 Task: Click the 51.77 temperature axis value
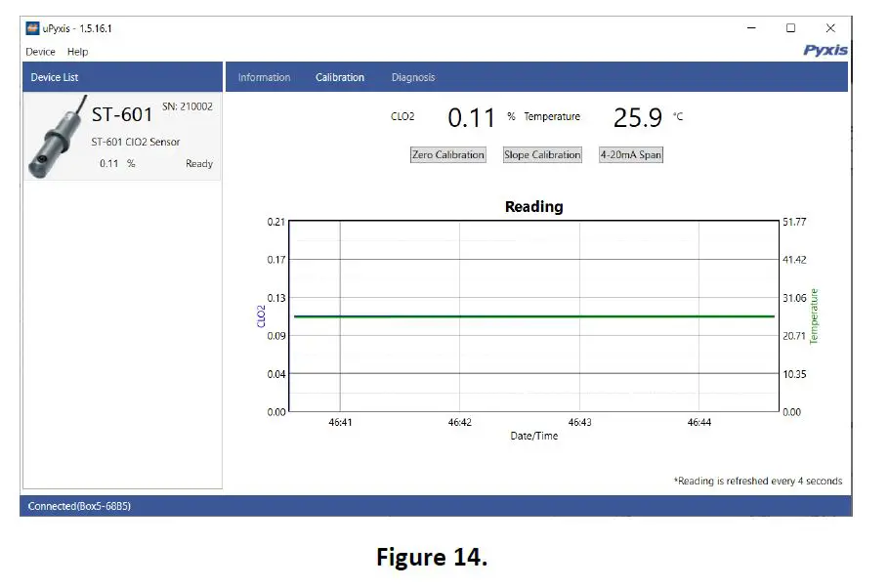pyautogui.click(x=794, y=222)
